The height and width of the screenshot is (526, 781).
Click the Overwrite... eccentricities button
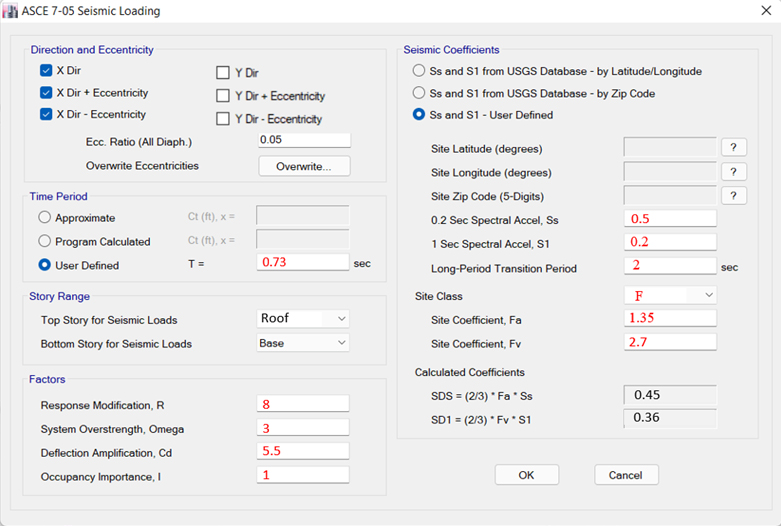click(304, 166)
